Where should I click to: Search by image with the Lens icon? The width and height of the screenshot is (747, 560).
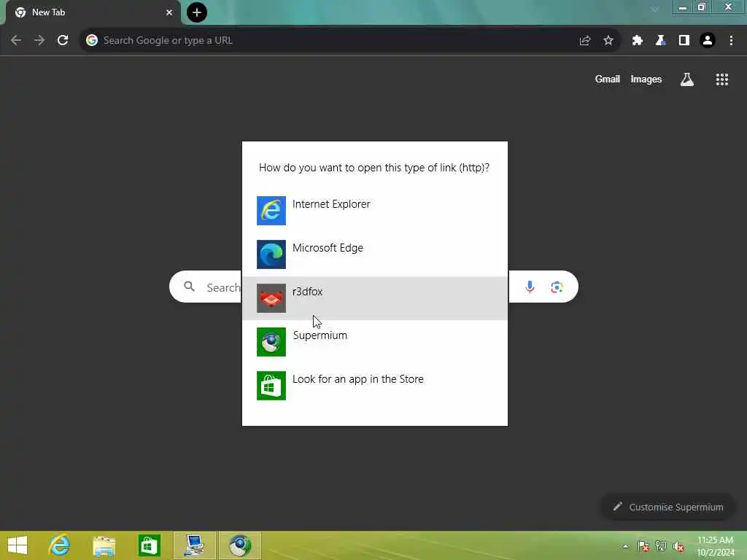[557, 287]
